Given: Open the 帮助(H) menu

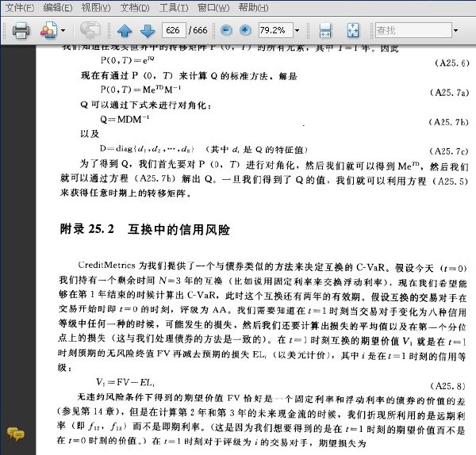Looking at the screenshot, I should pos(253,7).
